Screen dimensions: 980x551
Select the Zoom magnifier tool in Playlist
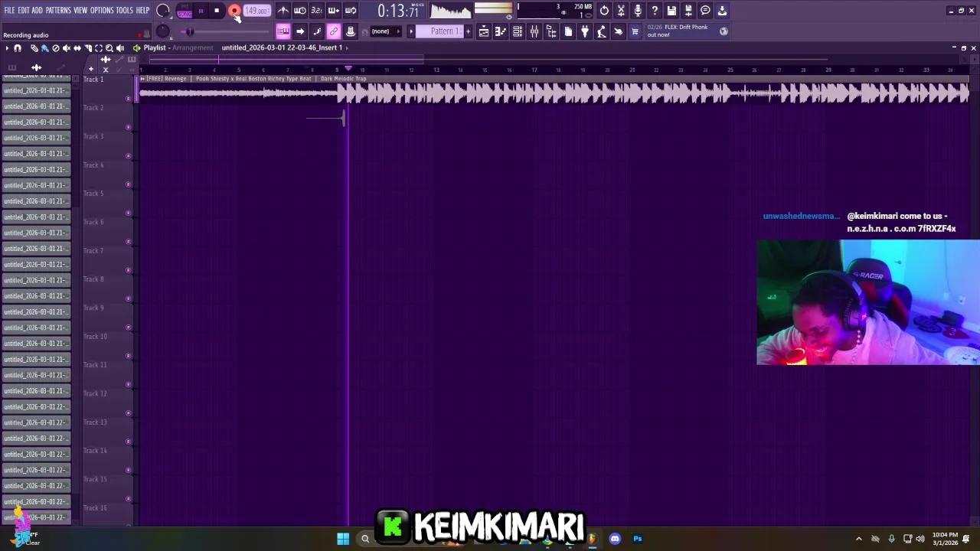[x=109, y=48]
